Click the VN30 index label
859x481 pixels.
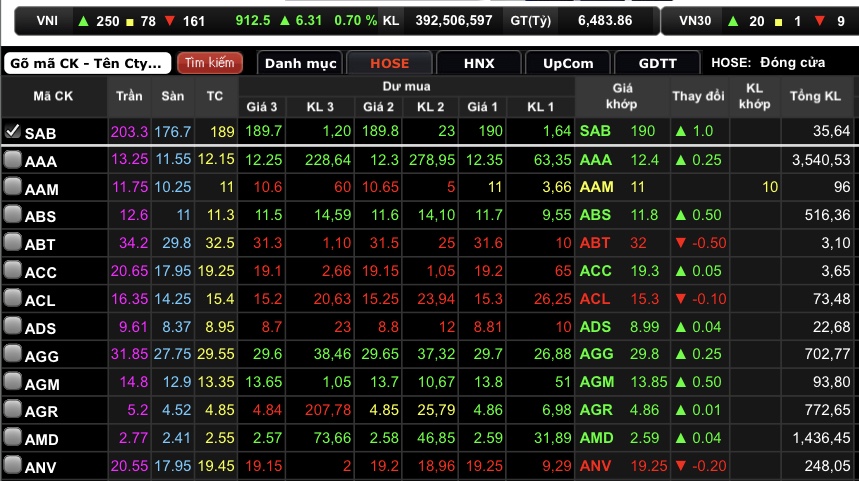coord(695,21)
